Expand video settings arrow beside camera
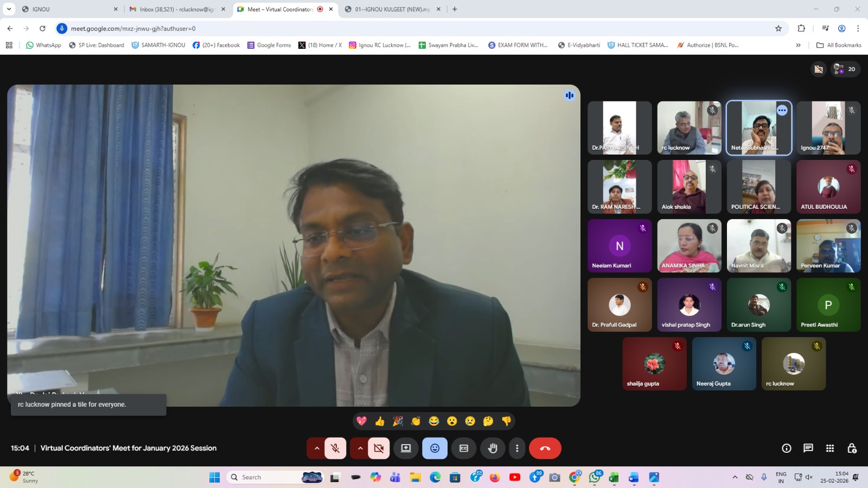The height and width of the screenshot is (488, 868). 360,448
